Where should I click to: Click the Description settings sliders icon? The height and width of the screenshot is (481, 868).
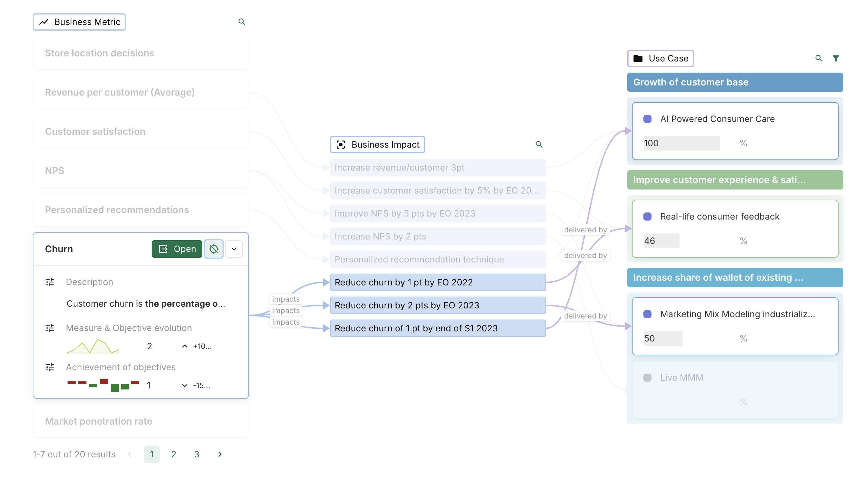(50, 282)
